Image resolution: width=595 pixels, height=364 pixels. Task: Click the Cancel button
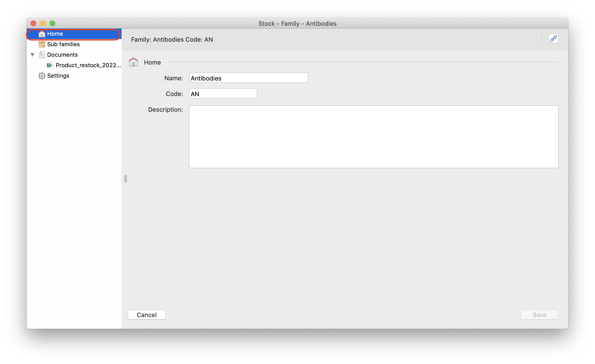click(x=147, y=315)
